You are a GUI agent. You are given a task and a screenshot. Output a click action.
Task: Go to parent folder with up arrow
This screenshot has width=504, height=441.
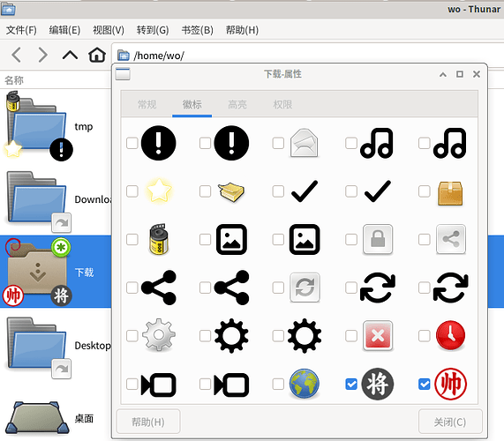[70, 56]
